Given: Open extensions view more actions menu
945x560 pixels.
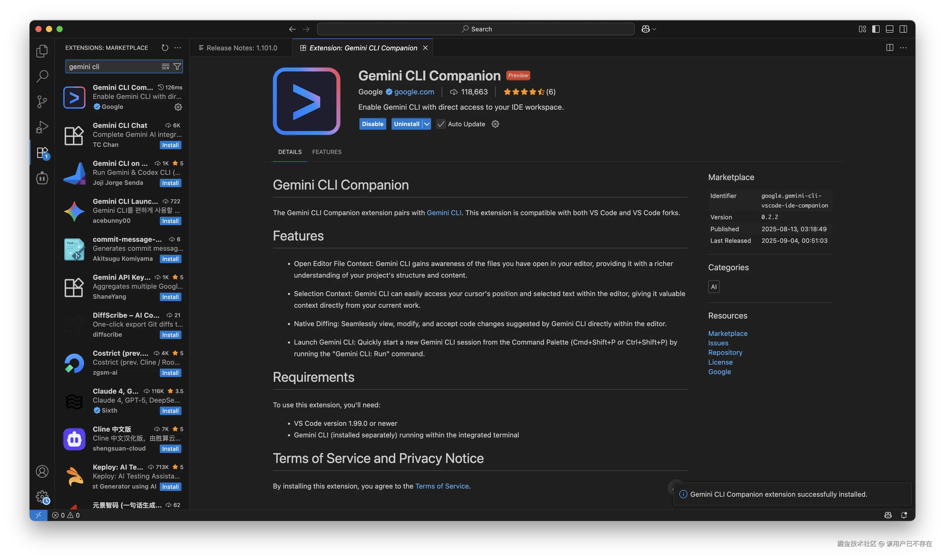Looking at the screenshot, I should point(178,47).
